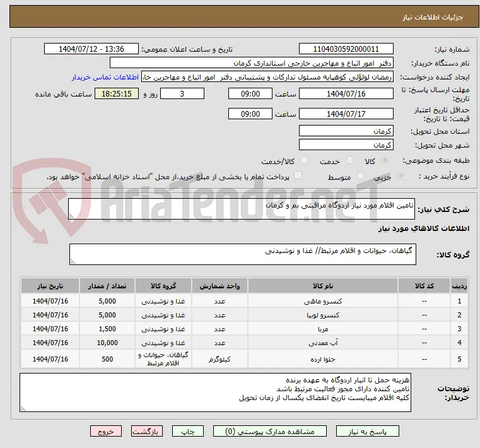Click the پاسخ به نیاز button
Screen dimensions: 480x448
[367, 431]
